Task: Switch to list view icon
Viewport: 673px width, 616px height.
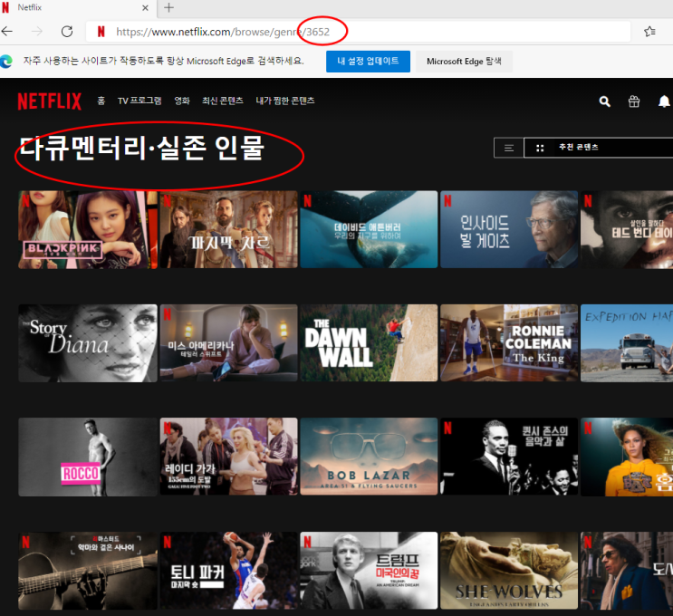Action: (509, 148)
